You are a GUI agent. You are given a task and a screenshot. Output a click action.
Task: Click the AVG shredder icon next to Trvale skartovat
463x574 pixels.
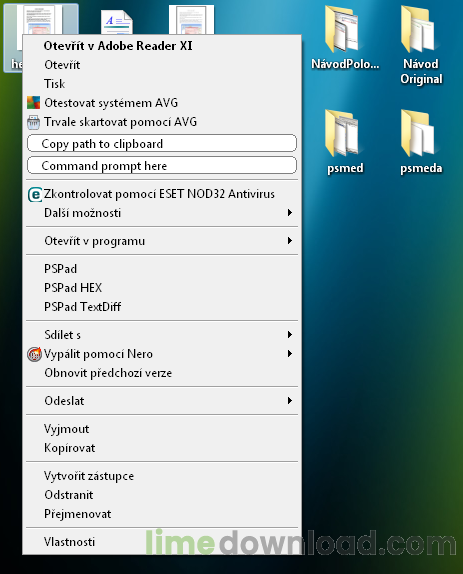[33, 122]
